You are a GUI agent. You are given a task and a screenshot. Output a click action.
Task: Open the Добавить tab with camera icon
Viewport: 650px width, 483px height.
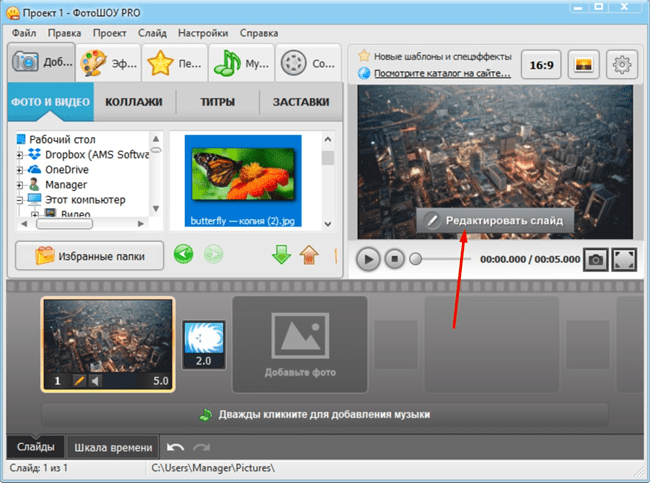tap(41, 62)
